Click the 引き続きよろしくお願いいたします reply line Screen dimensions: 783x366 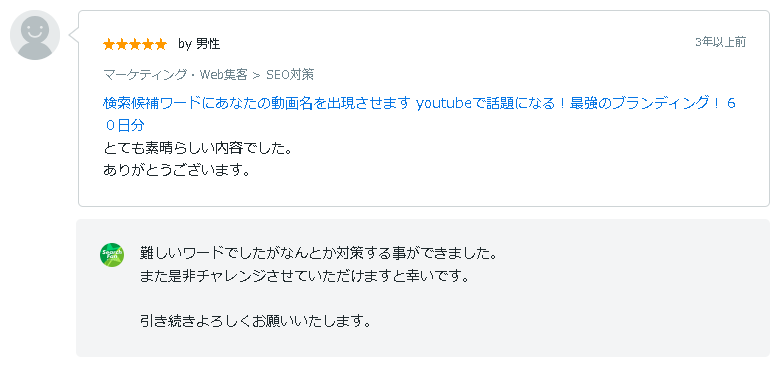256,321
